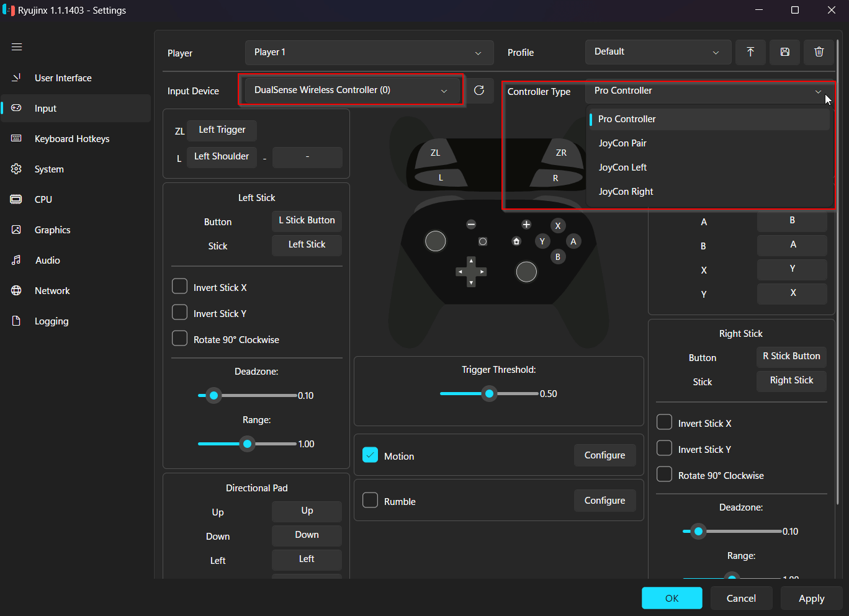849x616 pixels.
Task: Select JoyCon Pair controller type
Action: (x=709, y=143)
